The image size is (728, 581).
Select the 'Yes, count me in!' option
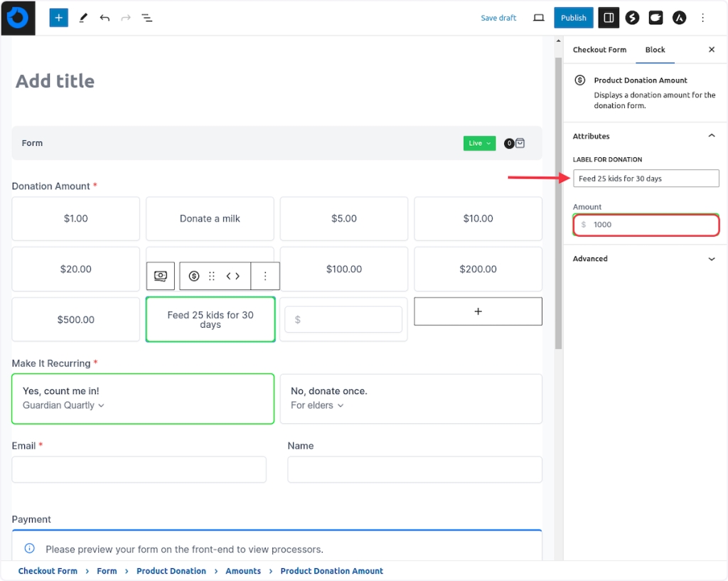tap(143, 398)
